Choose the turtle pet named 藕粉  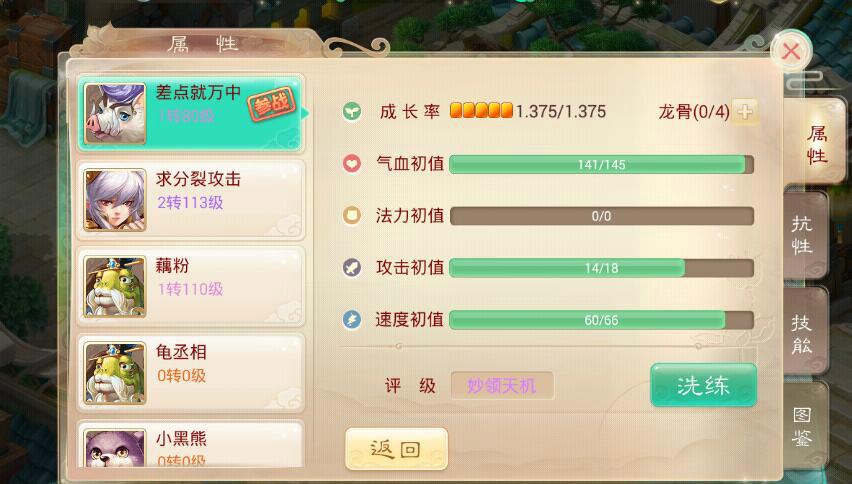tap(190, 286)
